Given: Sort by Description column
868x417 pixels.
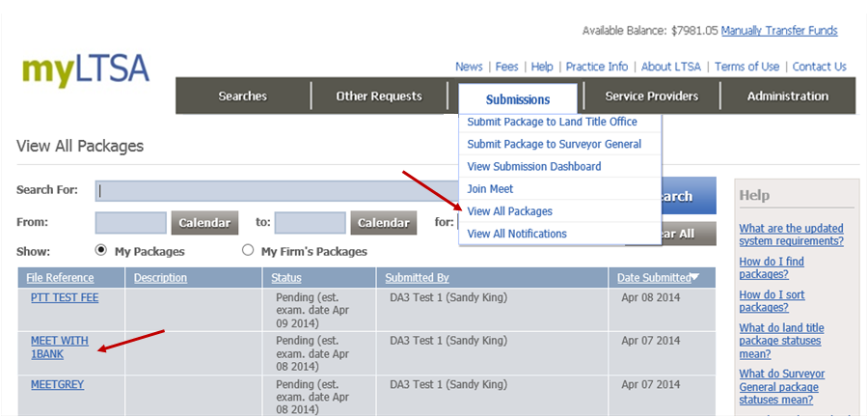Looking at the screenshot, I should (x=160, y=278).
